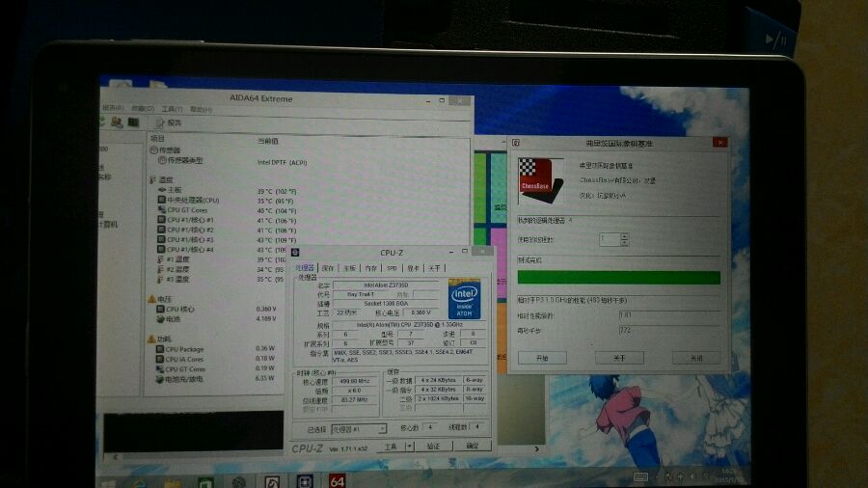Click the 开始 button in chess benchmark
The width and height of the screenshot is (868, 488).
tap(542, 358)
